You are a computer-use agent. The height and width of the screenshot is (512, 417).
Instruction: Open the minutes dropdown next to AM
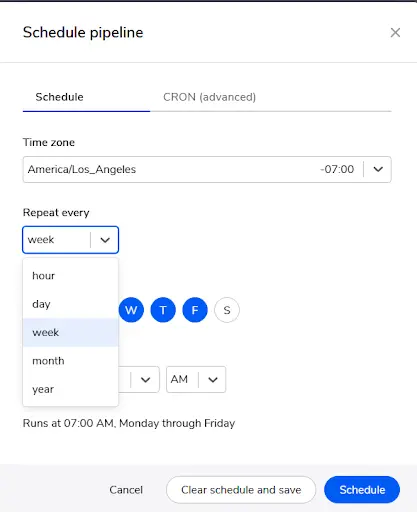(x=145, y=380)
